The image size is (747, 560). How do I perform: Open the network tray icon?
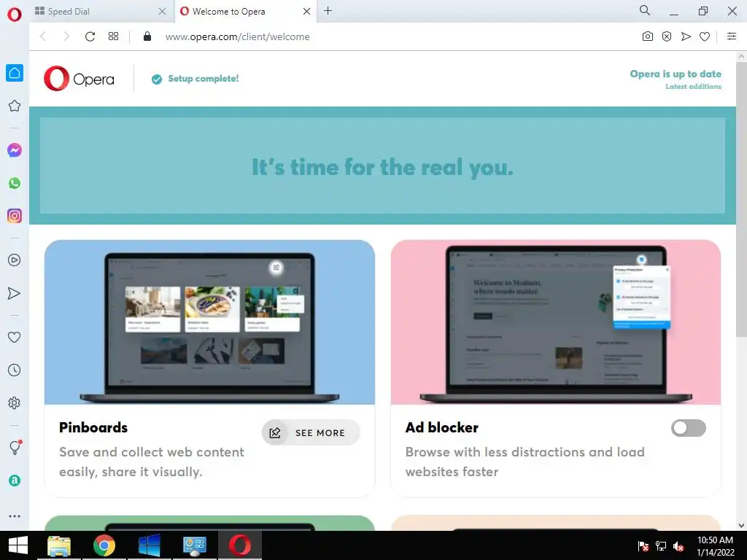pos(661,546)
